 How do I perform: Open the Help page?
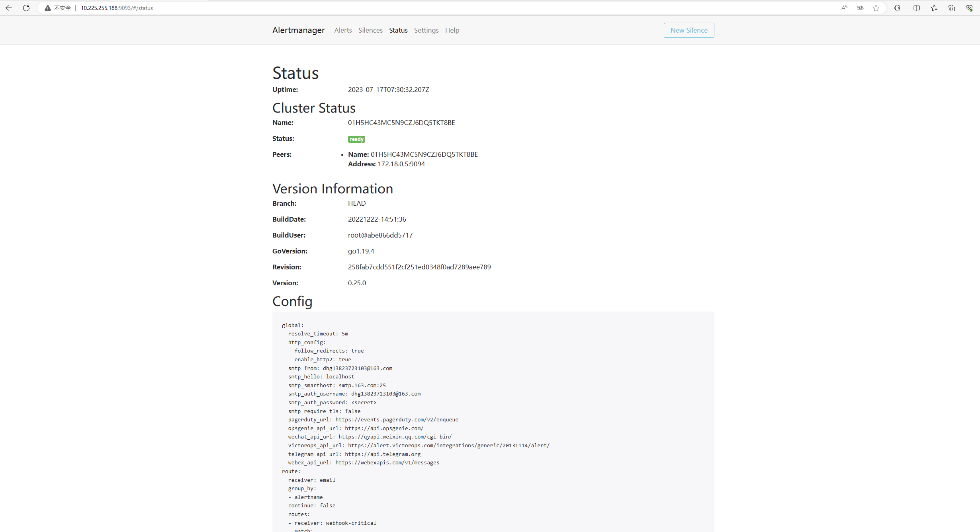452,30
